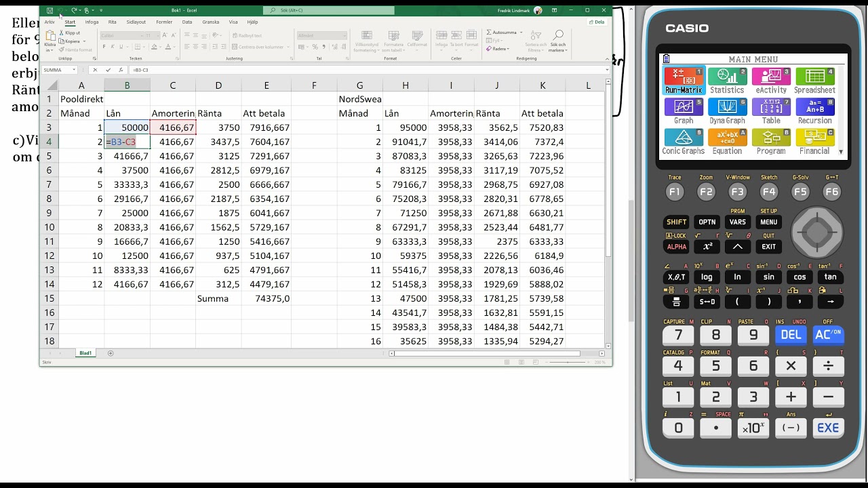Expand the formula bar with chevron

606,70
